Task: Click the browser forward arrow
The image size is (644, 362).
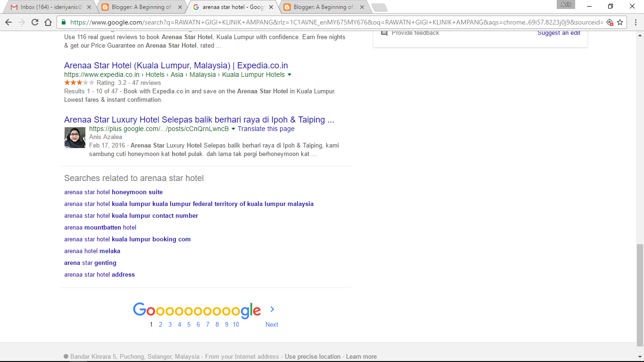Action: tap(22, 22)
